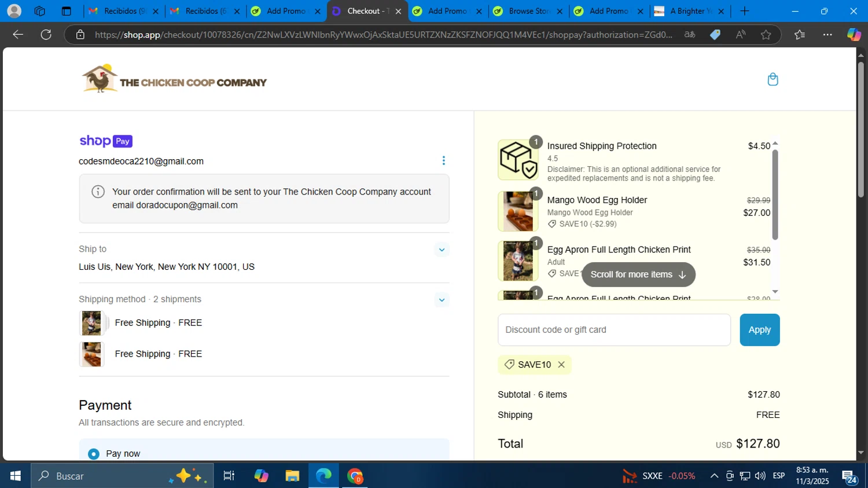Select the Pay now radio option
Image resolution: width=868 pixels, height=488 pixels.
pyautogui.click(x=94, y=454)
